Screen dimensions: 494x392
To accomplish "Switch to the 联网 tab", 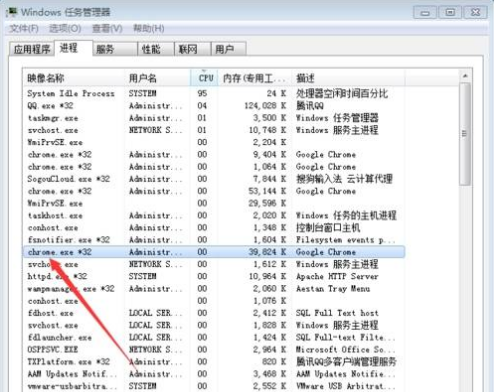I will pos(192,49).
